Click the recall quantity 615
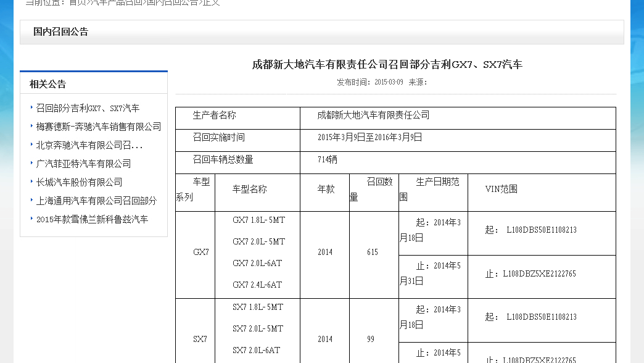This screenshot has width=644, height=363. click(373, 252)
